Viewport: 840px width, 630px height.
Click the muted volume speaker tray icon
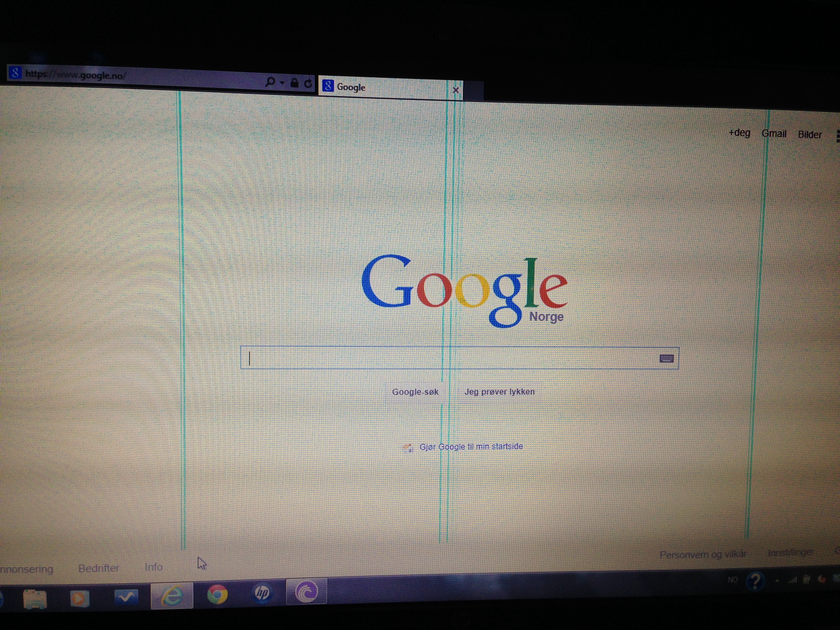click(821, 579)
